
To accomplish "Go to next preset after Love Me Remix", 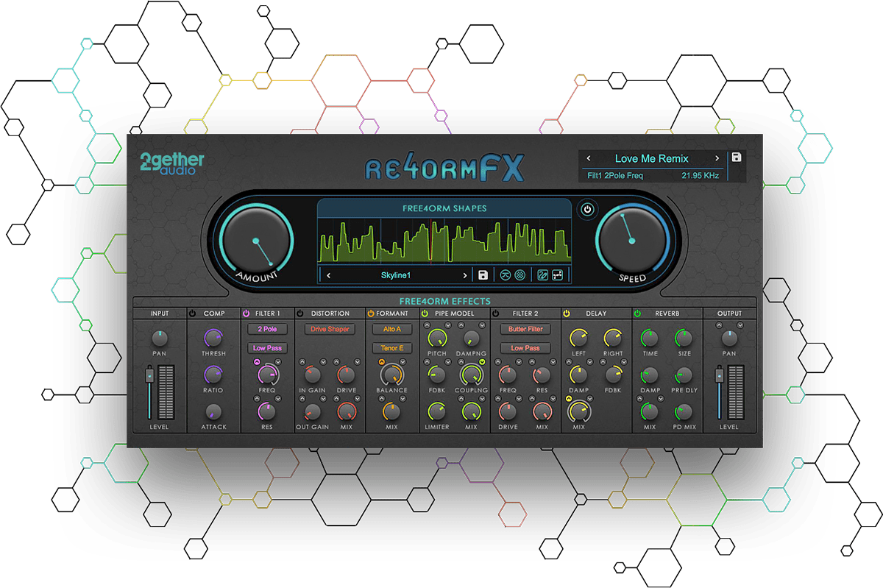I will click(x=717, y=158).
